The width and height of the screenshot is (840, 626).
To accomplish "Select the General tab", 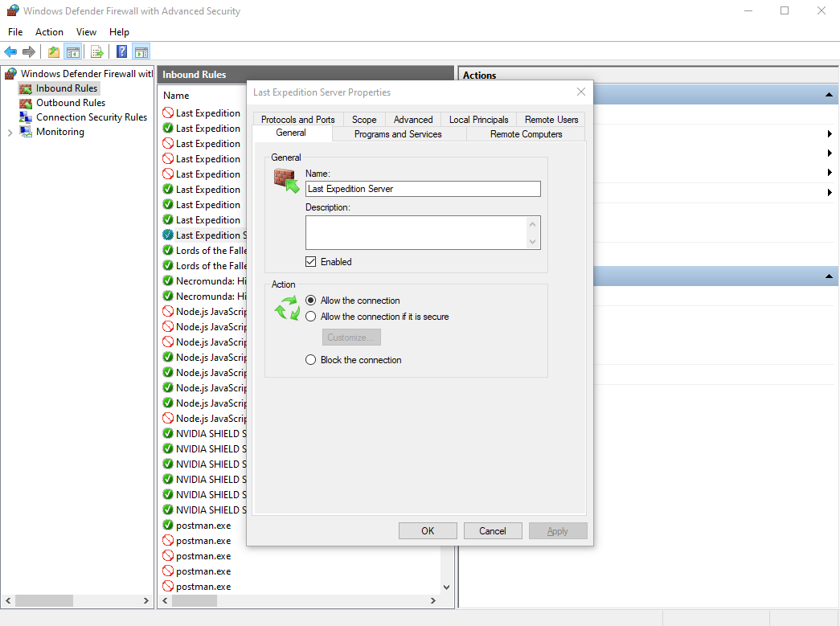I will coord(291,133).
